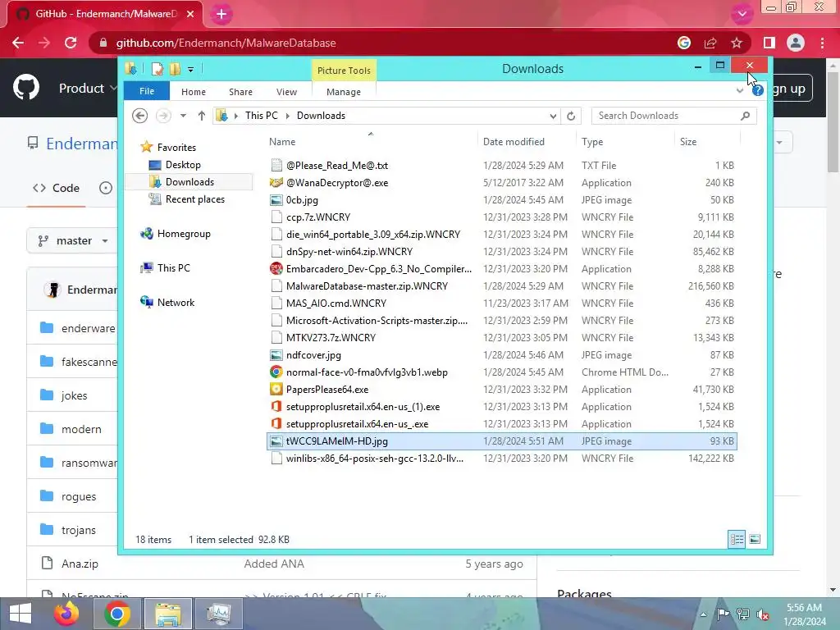This screenshot has height=630, width=840.
Task: Open Ana.zip file link on GitHub
Action: click(x=80, y=564)
